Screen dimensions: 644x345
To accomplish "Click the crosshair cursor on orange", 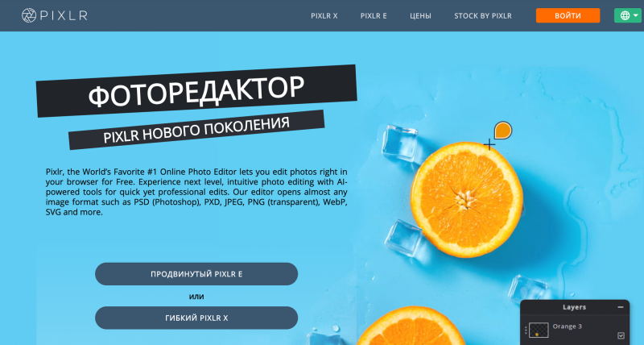I will tap(489, 144).
